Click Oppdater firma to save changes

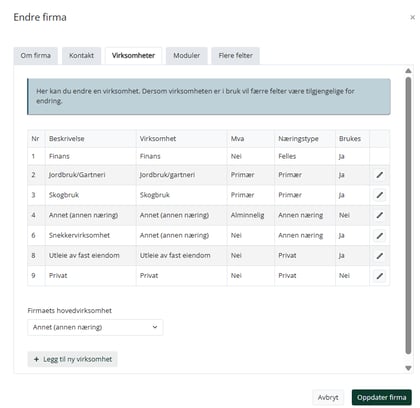click(382, 397)
